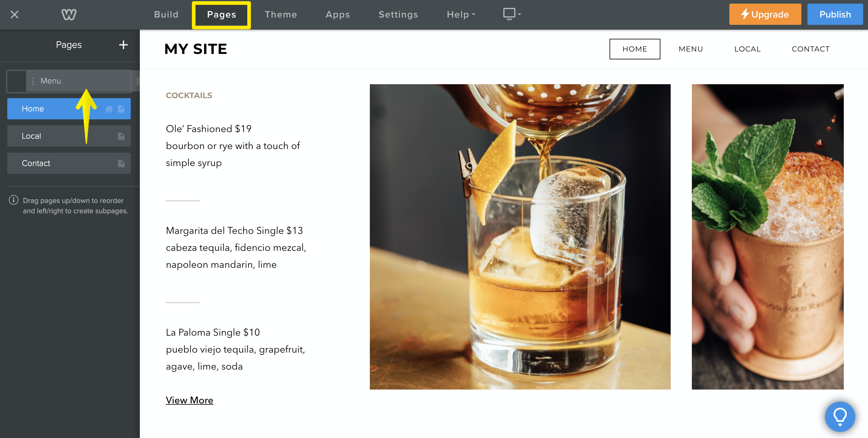Open the Settings tab
This screenshot has width=868, height=438.
tap(398, 15)
